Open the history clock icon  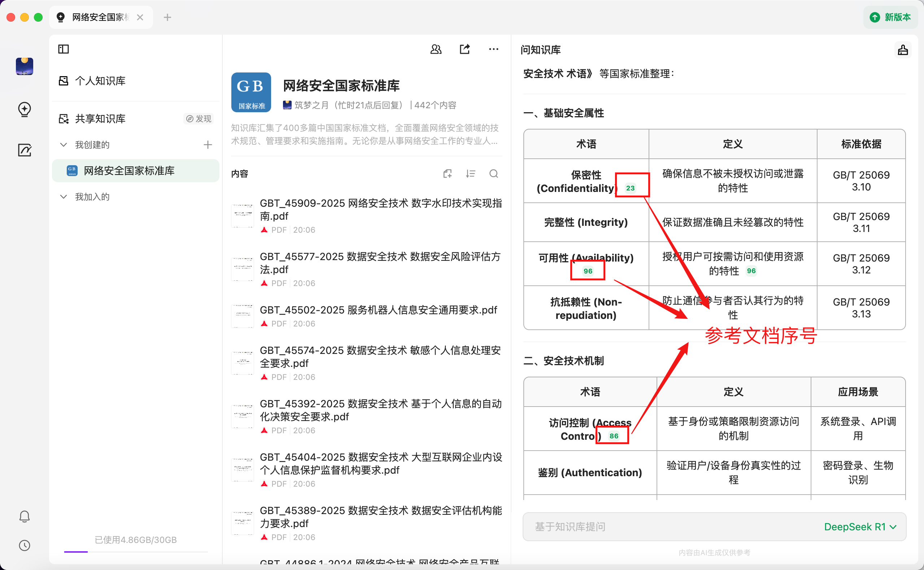pos(25,545)
